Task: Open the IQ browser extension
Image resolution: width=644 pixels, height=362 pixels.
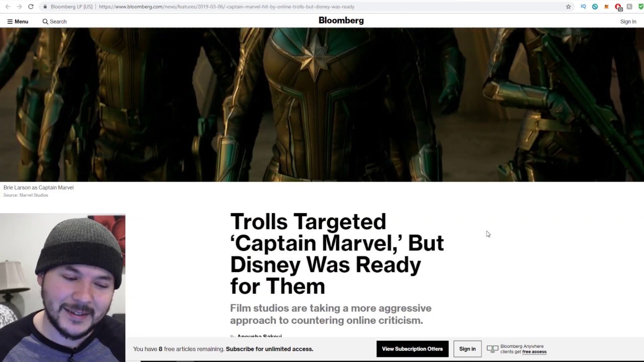Action: click(583, 7)
